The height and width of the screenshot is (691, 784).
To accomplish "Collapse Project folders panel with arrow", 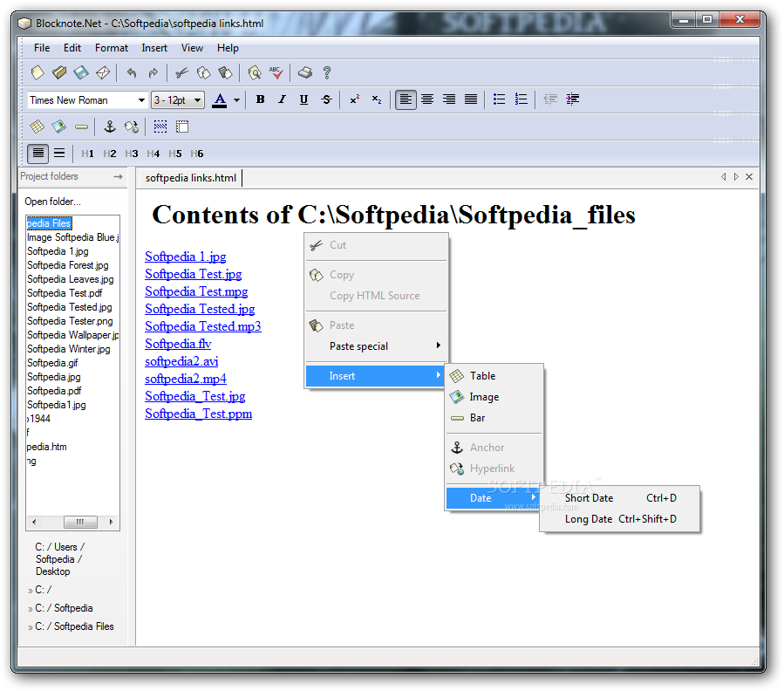I will click(118, 176).
